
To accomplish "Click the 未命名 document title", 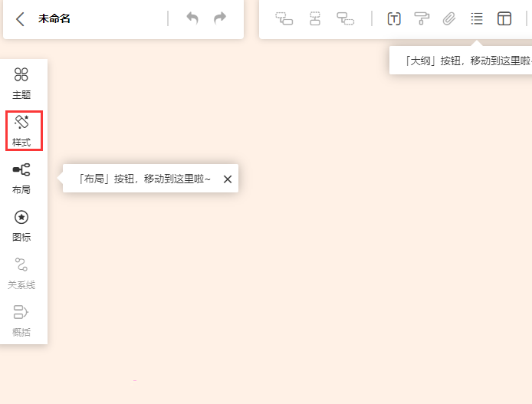I will [54, 19].
